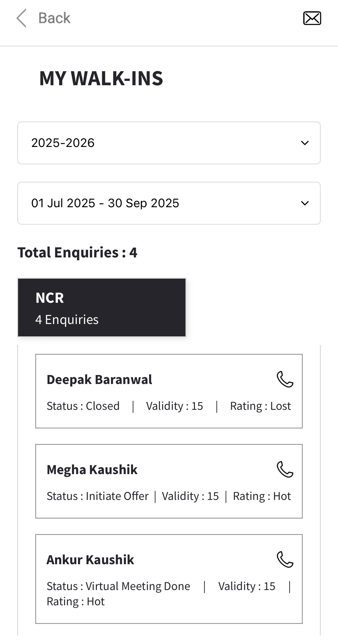Expand the date range dropdown chevron
The height and width of the screenshot is (644, 338).
305,203
